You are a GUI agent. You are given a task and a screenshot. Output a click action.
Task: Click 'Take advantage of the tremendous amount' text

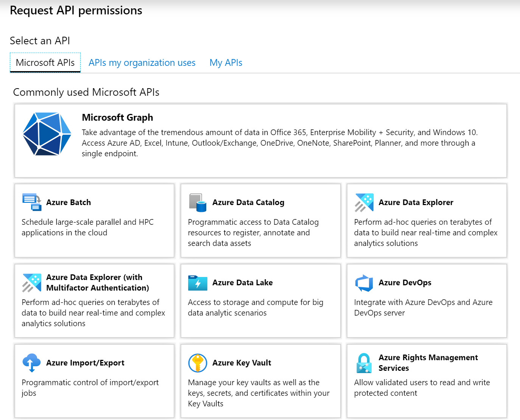tap(280, 143)
